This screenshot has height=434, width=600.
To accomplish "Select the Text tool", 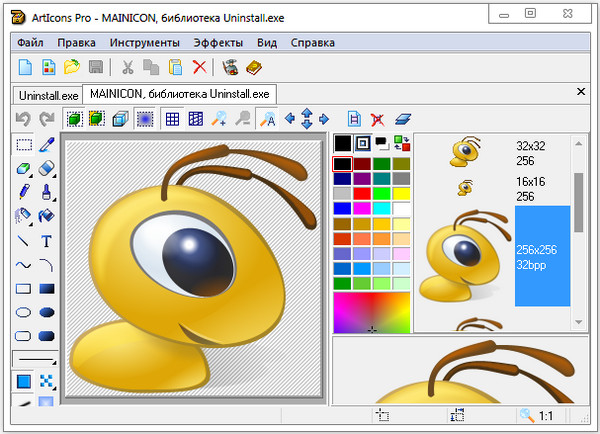I will tap(46, 241).
